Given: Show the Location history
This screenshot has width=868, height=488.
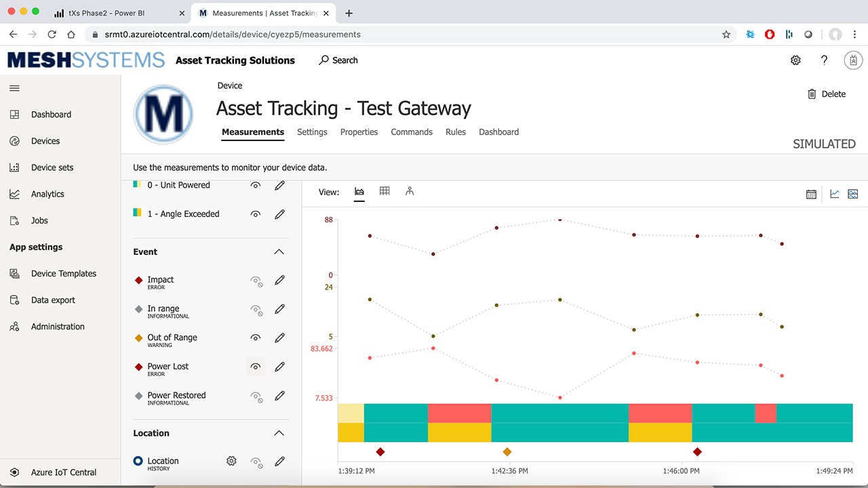Looking at the screenshot, I should tap(256, 462).
